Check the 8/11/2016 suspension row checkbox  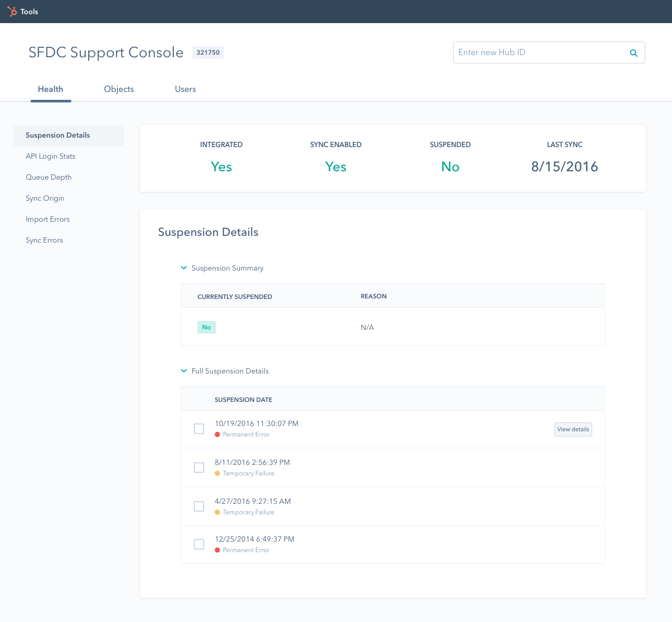[x=199, y=468]
